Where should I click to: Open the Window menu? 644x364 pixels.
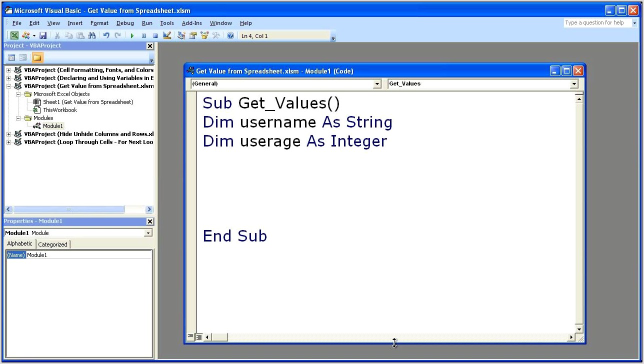coord(220,23)
